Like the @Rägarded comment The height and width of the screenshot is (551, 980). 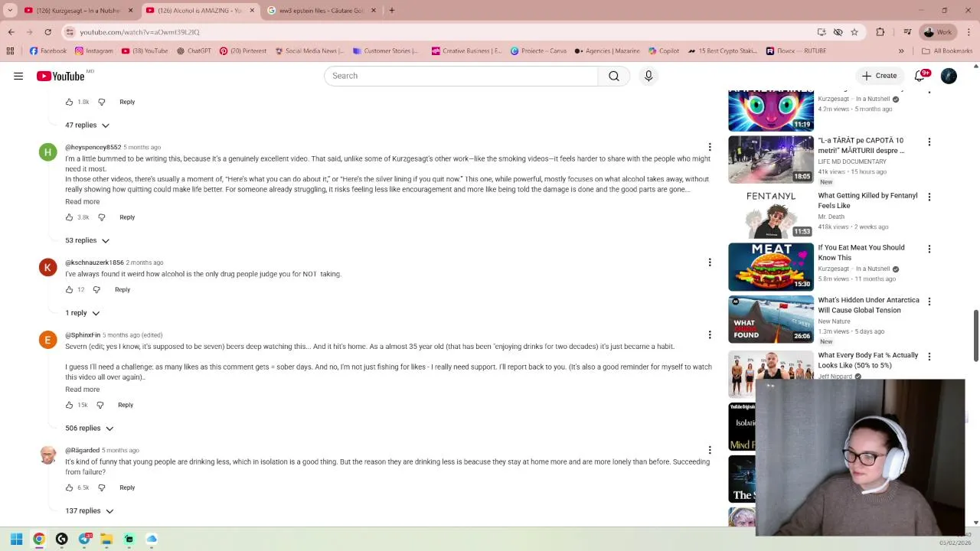[69, 487]
